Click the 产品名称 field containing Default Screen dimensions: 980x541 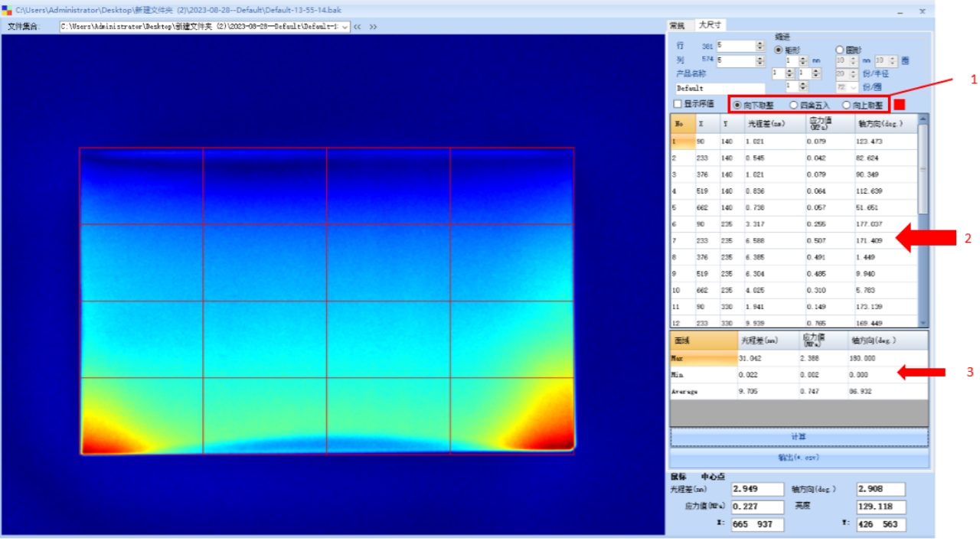[719, 88]
